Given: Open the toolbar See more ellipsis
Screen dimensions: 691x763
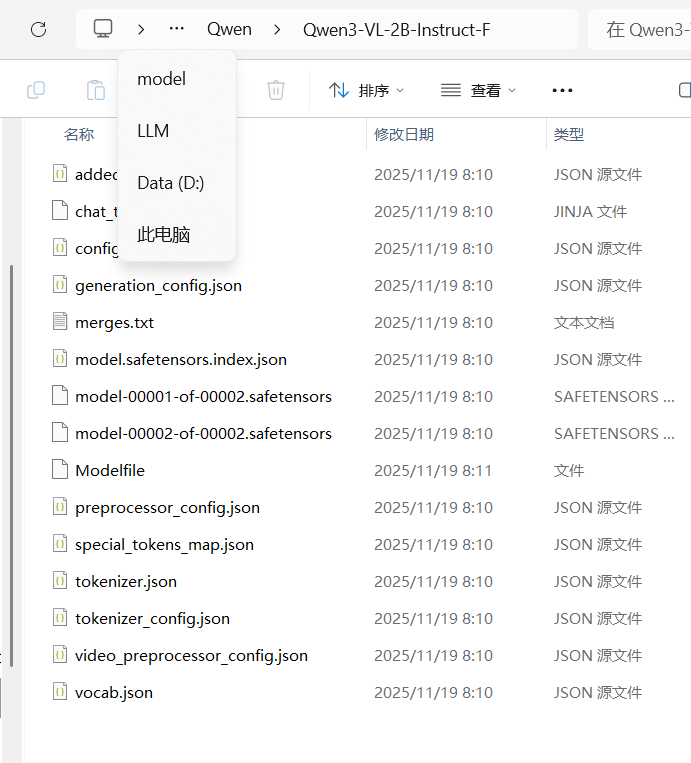Looking at the screenshot, I should [562, 91].
